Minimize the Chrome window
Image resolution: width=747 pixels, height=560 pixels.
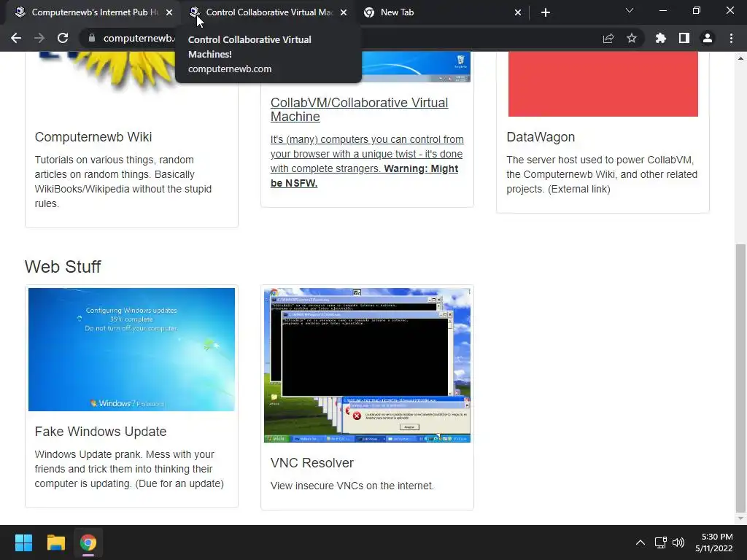tap(662, 10)
